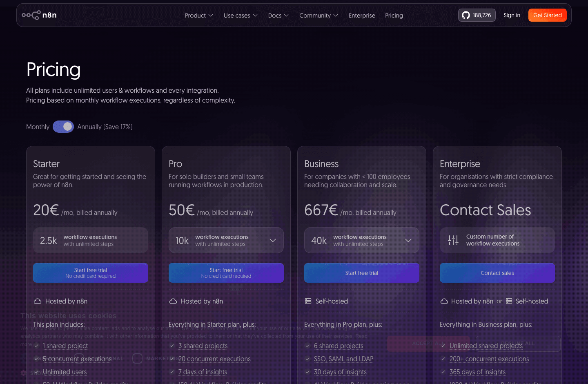
Task: Click the sliders icon in Custom number of executions
Action: coord(453,240)
